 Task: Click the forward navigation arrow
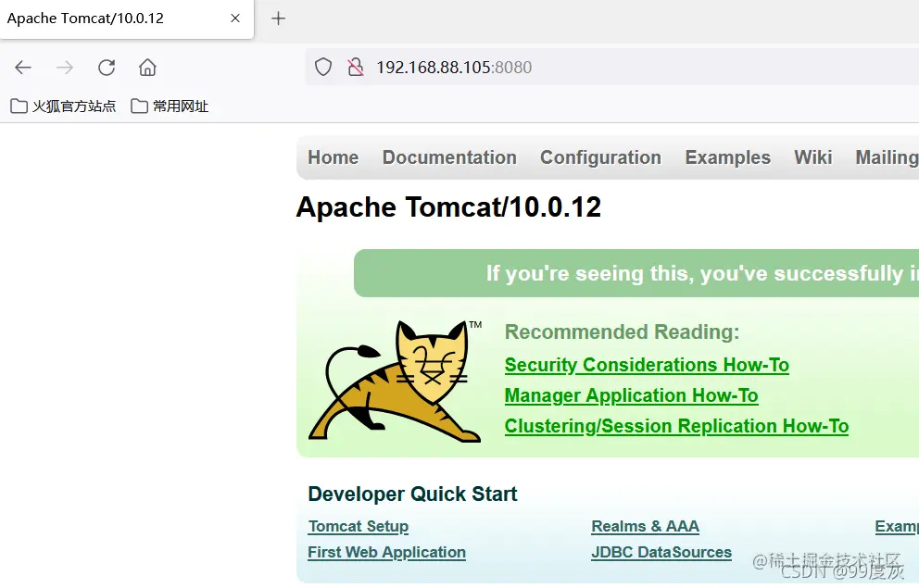pos(65,68)
